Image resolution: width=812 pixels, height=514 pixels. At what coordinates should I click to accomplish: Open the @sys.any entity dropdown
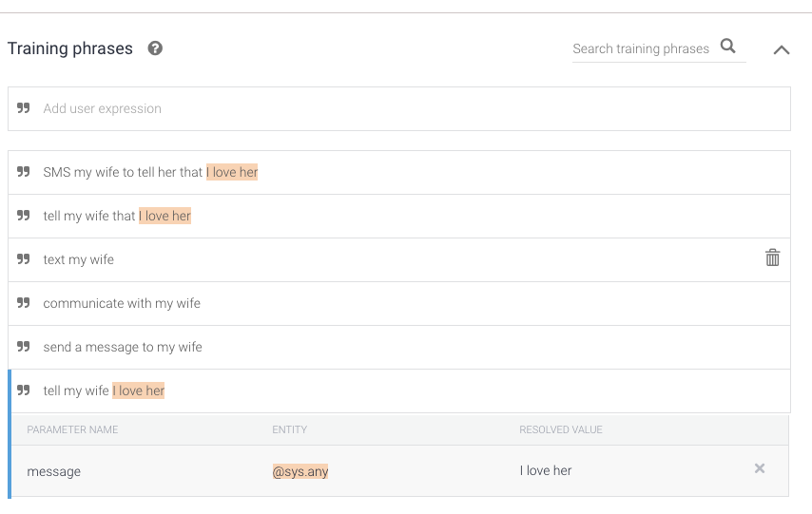point(300,471)
